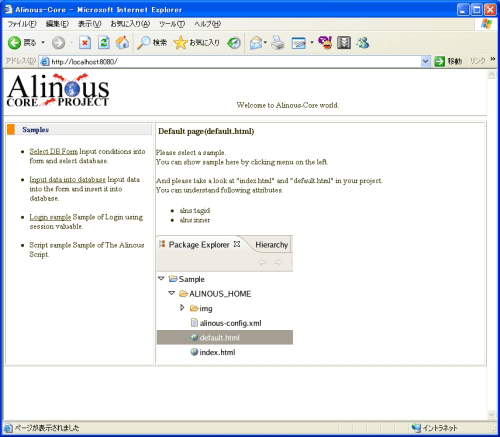Open Favorites star toolbar button
This screenshot has width=500, height=437.
197,43
